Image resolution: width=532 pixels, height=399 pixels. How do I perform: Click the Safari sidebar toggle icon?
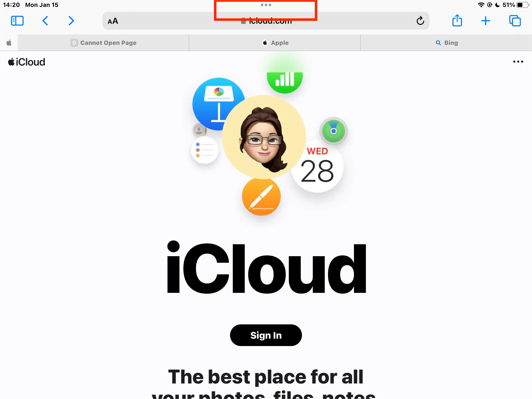pos(17,20)
